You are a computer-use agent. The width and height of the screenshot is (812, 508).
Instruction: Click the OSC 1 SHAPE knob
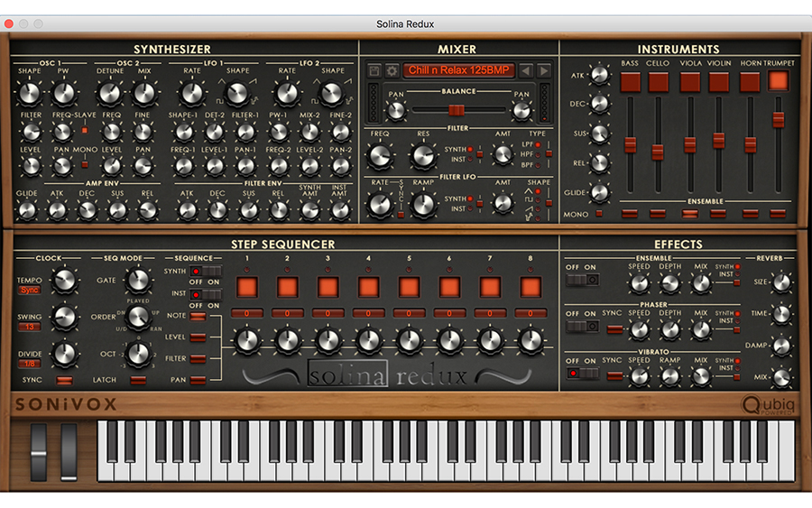pos(30,94)
